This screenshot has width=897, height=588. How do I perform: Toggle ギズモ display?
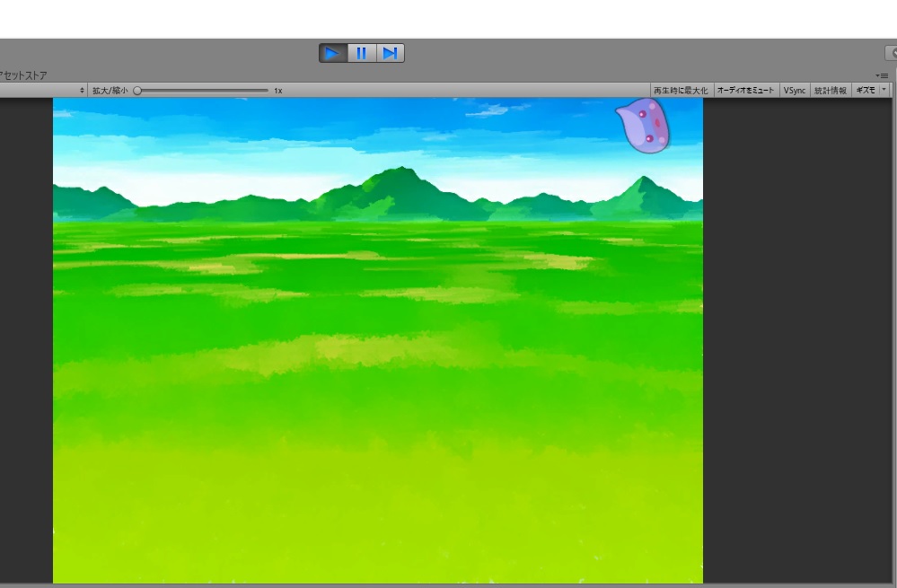[866, 91]
